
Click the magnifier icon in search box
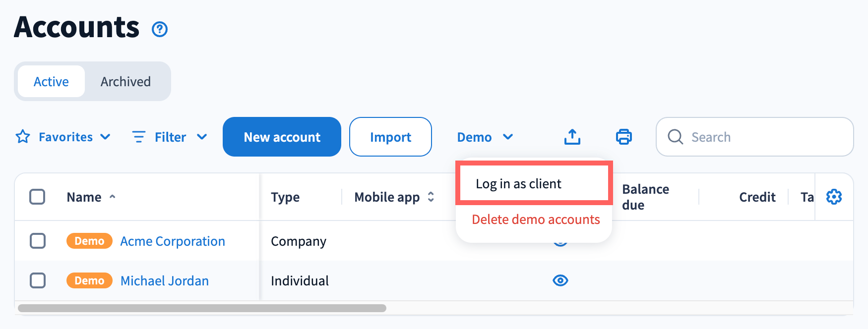[x=675, y=137]
